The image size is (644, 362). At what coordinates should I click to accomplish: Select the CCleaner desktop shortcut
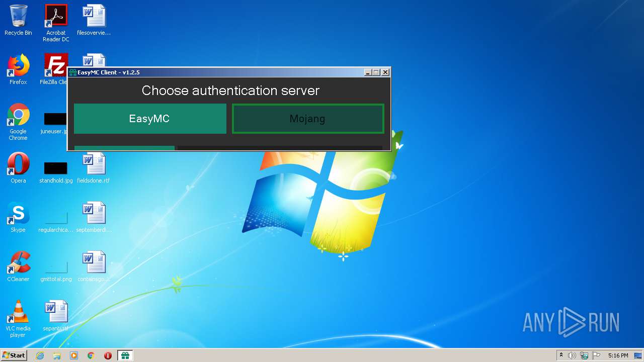click(18, 266)
